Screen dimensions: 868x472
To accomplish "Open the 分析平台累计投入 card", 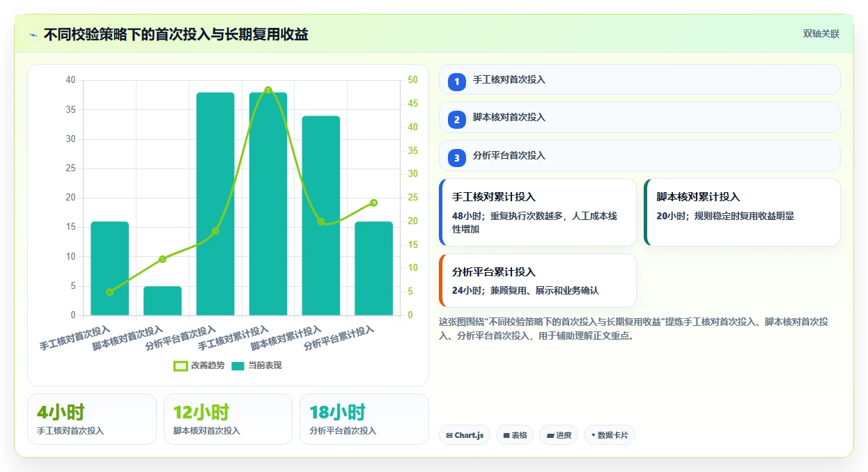I will click(538, 281).
